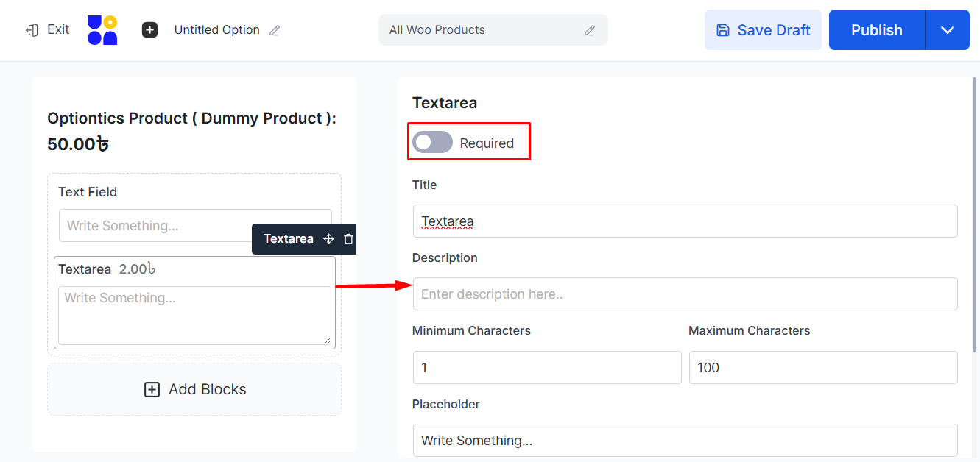Click the black plus icon beside Untitled Option
This screenshot has height=462, width=980.
tap(149, 30)
